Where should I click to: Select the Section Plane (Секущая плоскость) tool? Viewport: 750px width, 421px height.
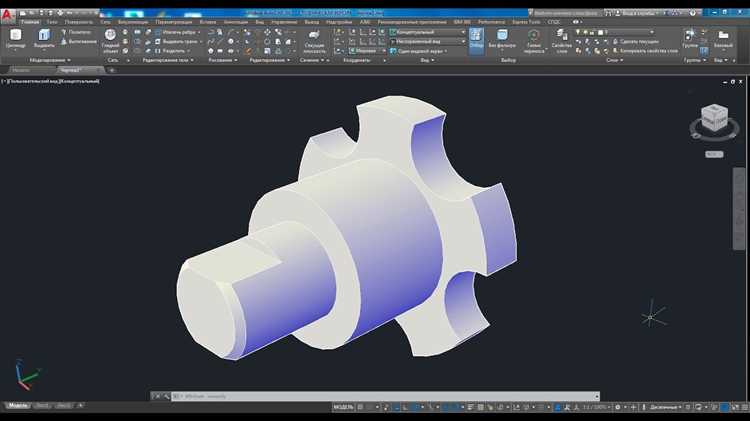(x=314, y=41)
